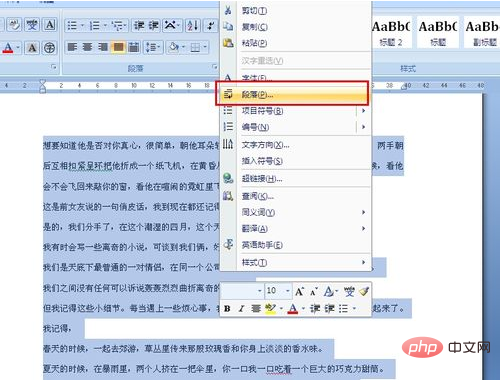Click the Shrink Font icon on mini toolbar
Screen dimensions: 501x380
313,292
